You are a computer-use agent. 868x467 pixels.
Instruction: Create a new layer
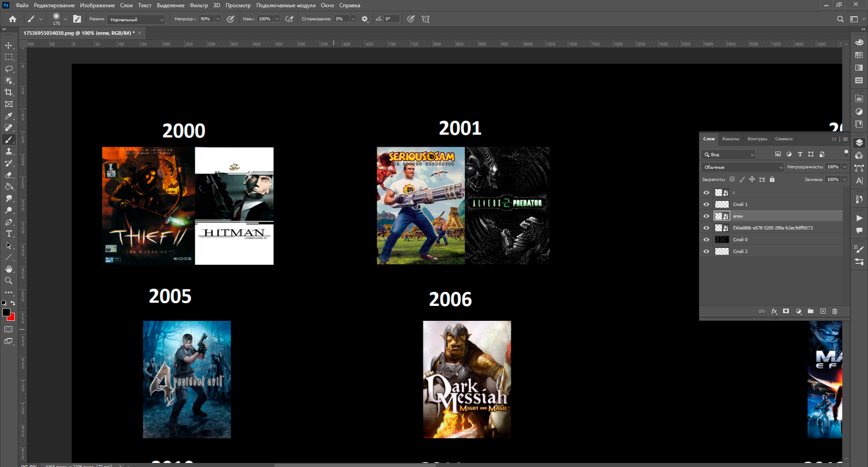pyautogui.click(x=823, y=311)
